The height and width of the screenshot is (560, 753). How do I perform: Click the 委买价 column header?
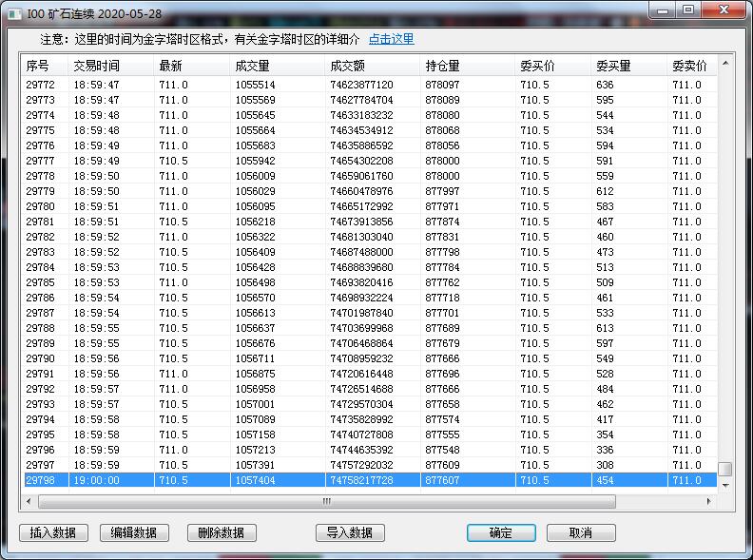pyautogui.click(x=553, y=66)
